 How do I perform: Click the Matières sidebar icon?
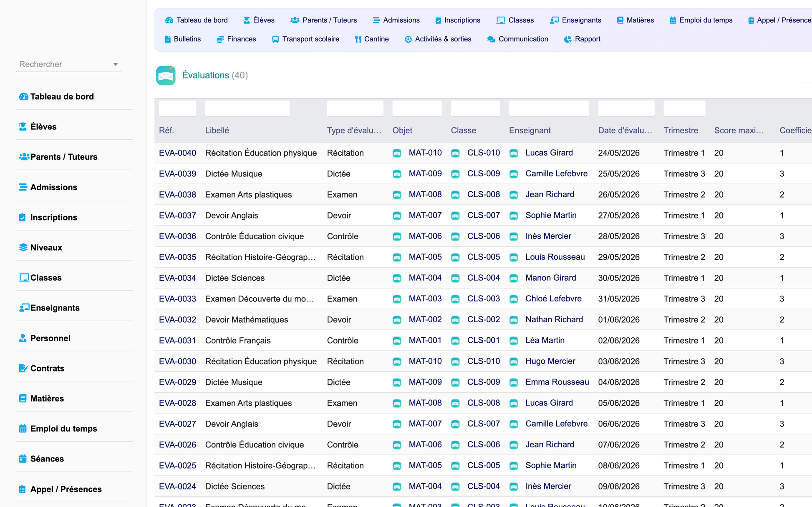pyautogui.click(x=23, y=398)
